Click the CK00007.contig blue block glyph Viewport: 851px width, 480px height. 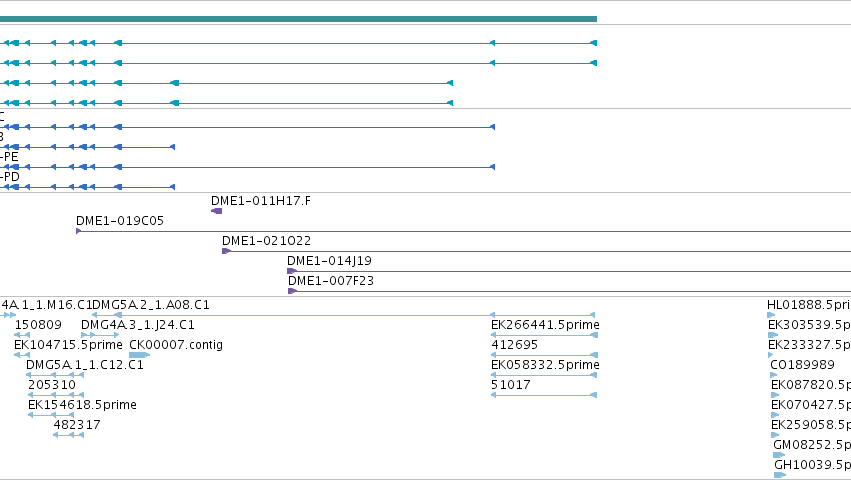139,355
